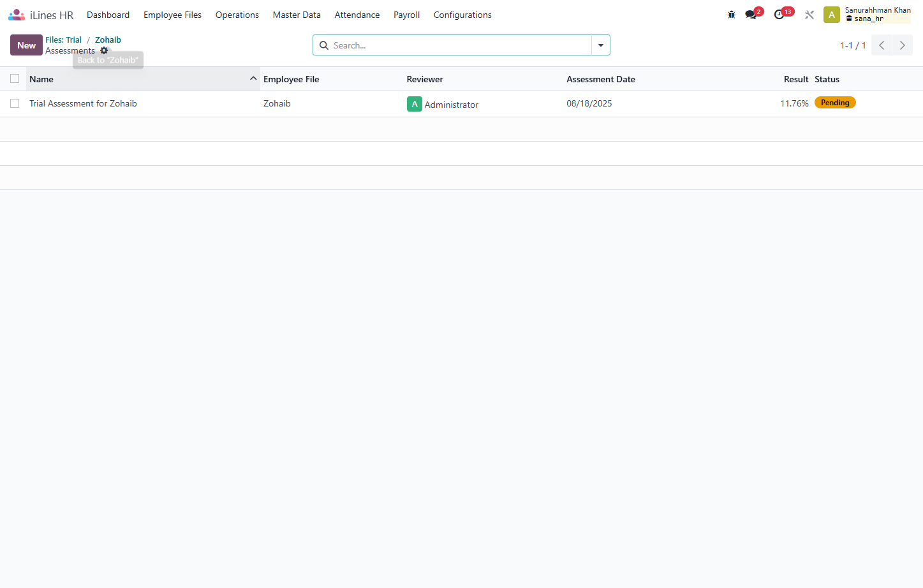Sort by Status column header
The image size is (923, 588).
tap(827, 79)
